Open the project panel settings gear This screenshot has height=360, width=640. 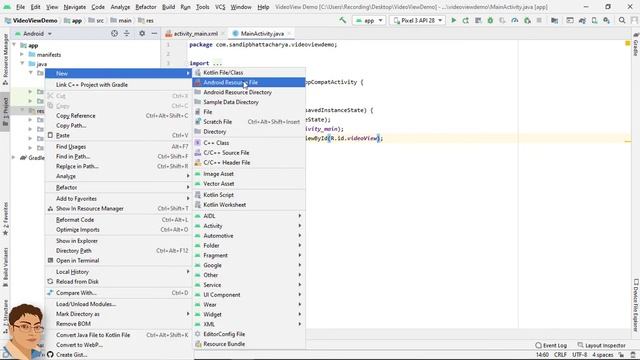coord(142,33)
